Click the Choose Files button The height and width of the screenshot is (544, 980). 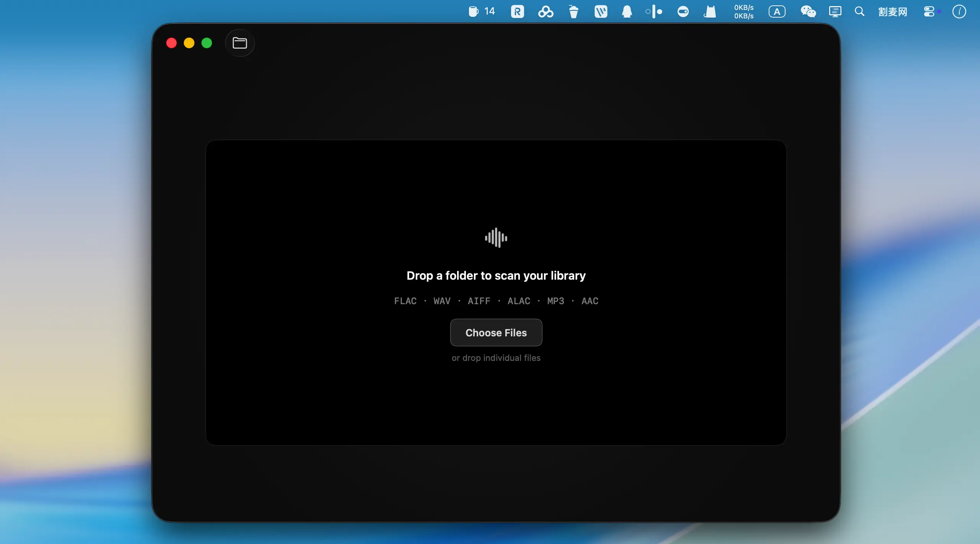[x=496, y=333]
